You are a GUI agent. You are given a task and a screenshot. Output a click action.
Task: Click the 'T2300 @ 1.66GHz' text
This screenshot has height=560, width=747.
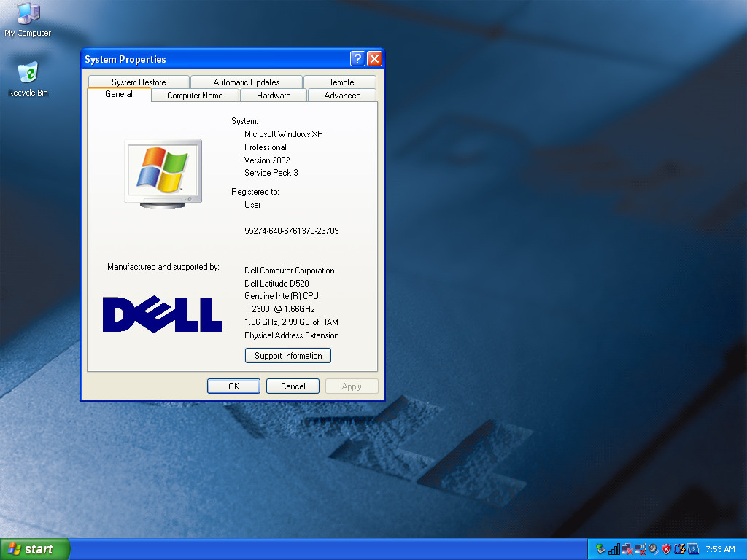pyautogui.click(x=281, y=309)
